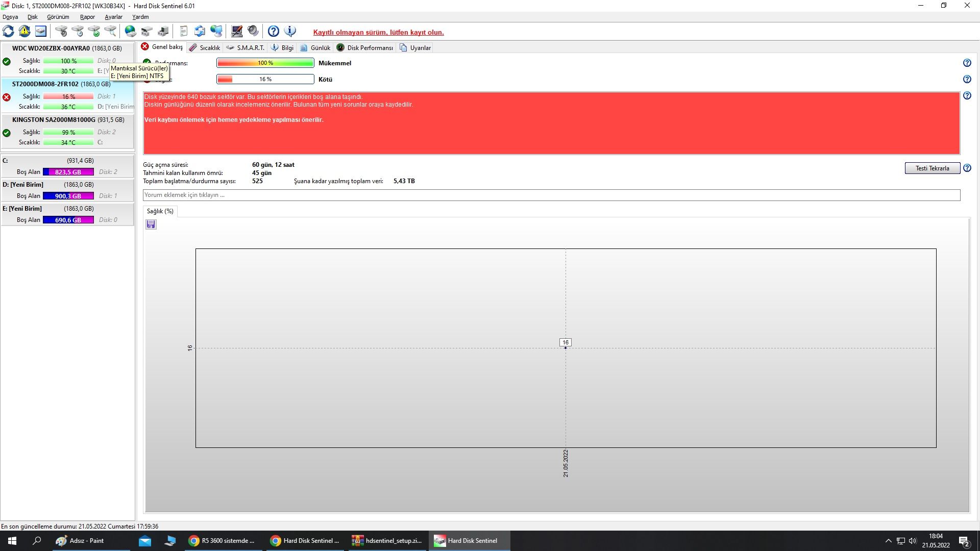Click the speaker sound toolbar icon

coord(253,31)
